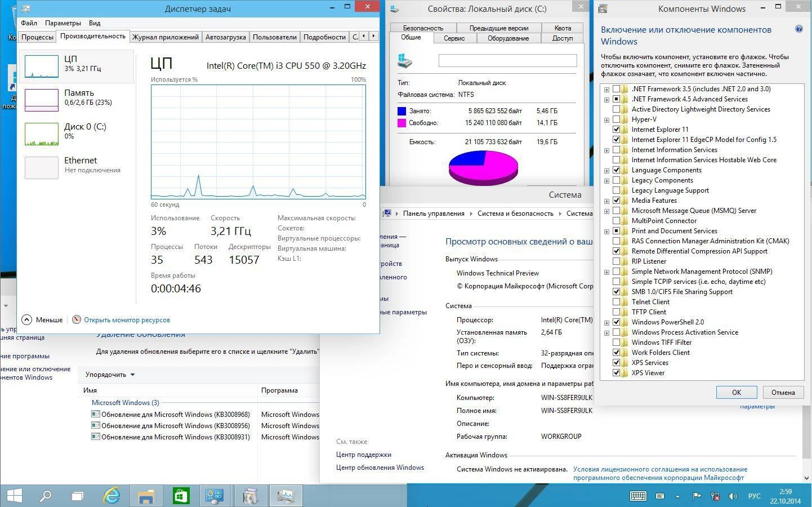Open Центр обновления Windows link
The width and height of the screenshot is (812, 507).
pos(380,468)
